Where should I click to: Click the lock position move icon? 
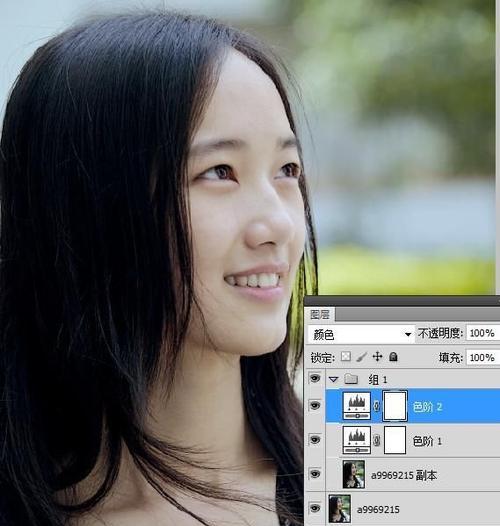pyautogui.click(x=378, y=356)
